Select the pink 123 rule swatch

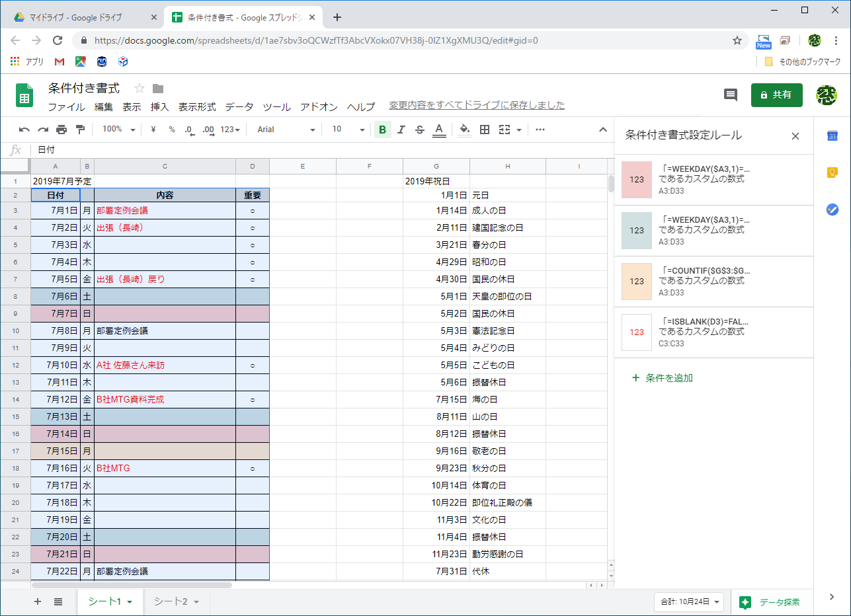[637, 180]
